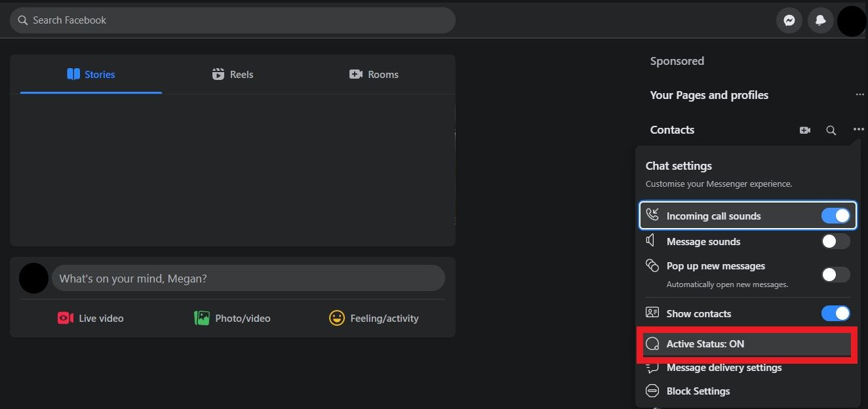
Task: Click the Active Status circle icon
Action: point(652,344)
